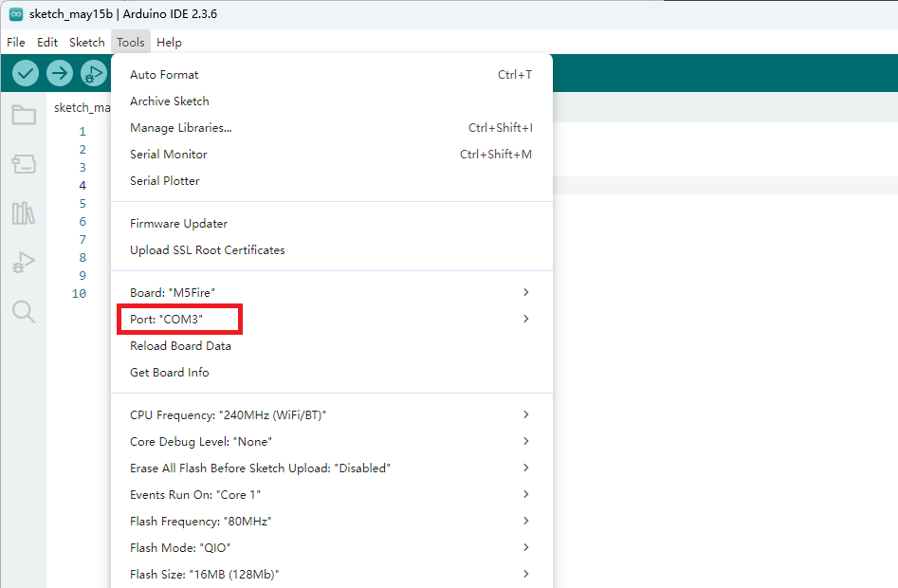
Task: Click the Board: "M5Fire" label text
Action: point(173,292)
